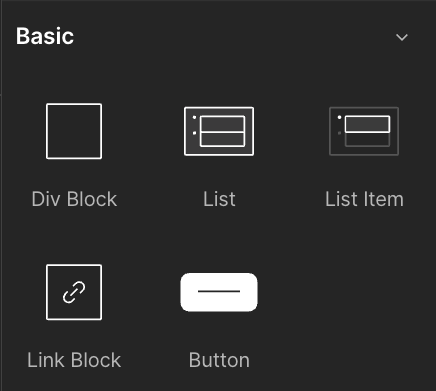Viewport: 436px width, 391px height.
Task: Click the "List" text label
Action: coord(219,199)
